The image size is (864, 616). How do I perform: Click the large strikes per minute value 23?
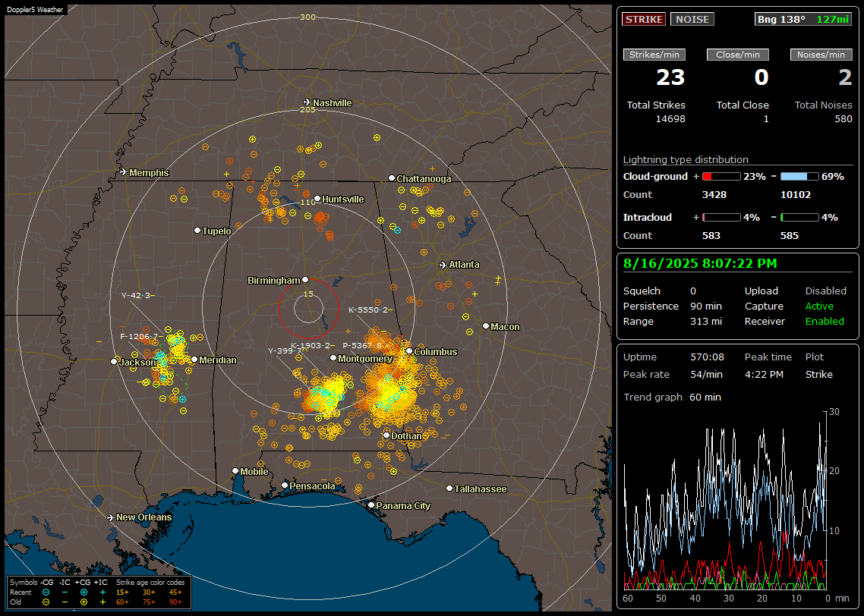coord(670,77)
